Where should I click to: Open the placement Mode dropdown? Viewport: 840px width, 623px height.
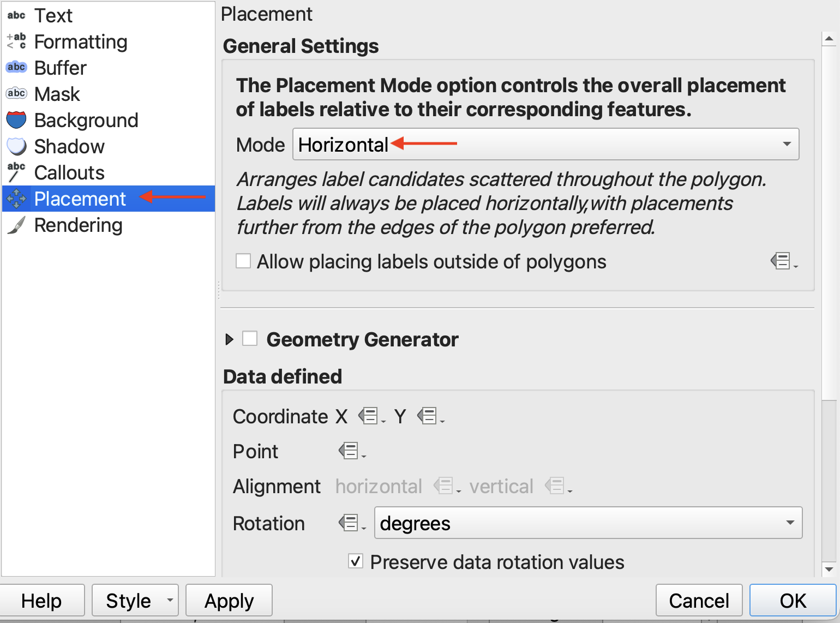coord(545,145)
